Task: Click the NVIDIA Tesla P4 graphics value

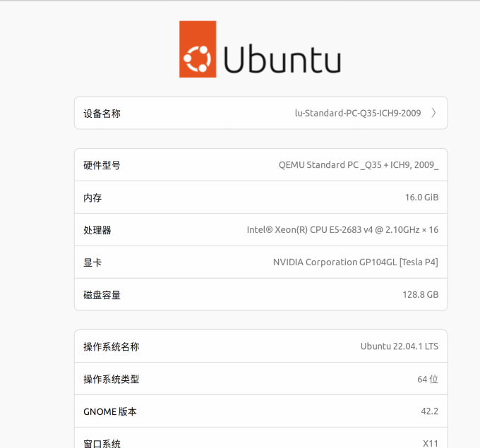Action: 356,262
